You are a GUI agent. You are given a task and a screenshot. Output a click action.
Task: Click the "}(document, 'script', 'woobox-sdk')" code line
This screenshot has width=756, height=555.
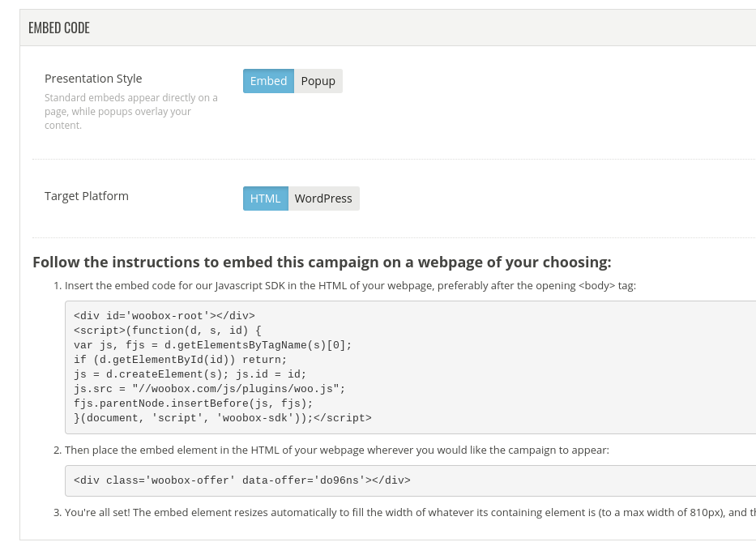tap(222, 418)
